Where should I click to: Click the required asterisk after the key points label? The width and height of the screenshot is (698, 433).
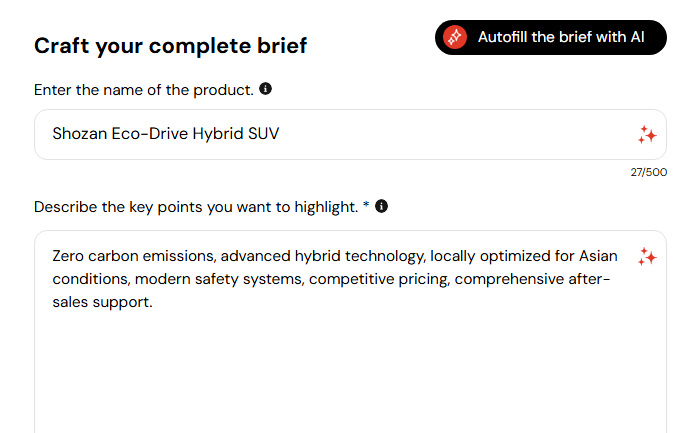[366, 205]
